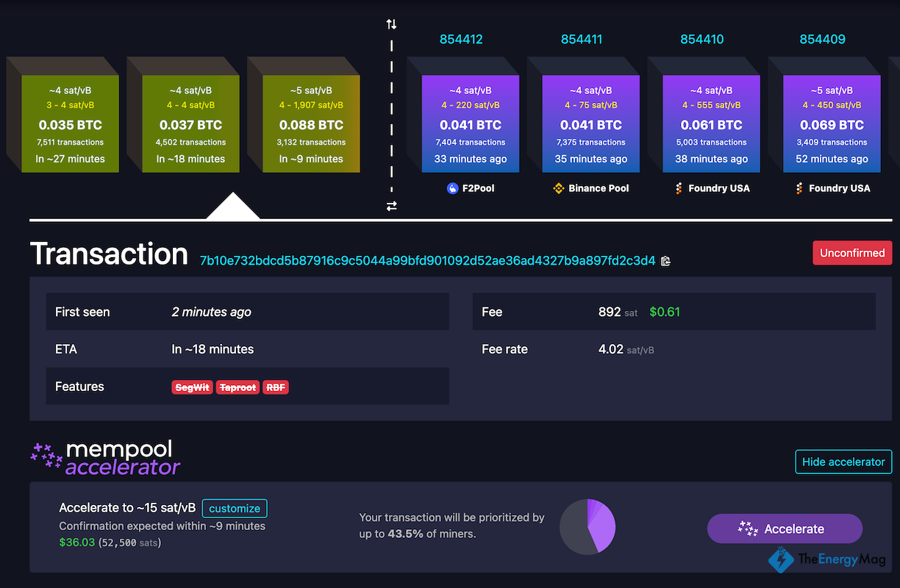The width and height of the screenshot is (900, 588).
Task: Copy the transaction ID using the clipboard icon
Action: pos(666,261)
